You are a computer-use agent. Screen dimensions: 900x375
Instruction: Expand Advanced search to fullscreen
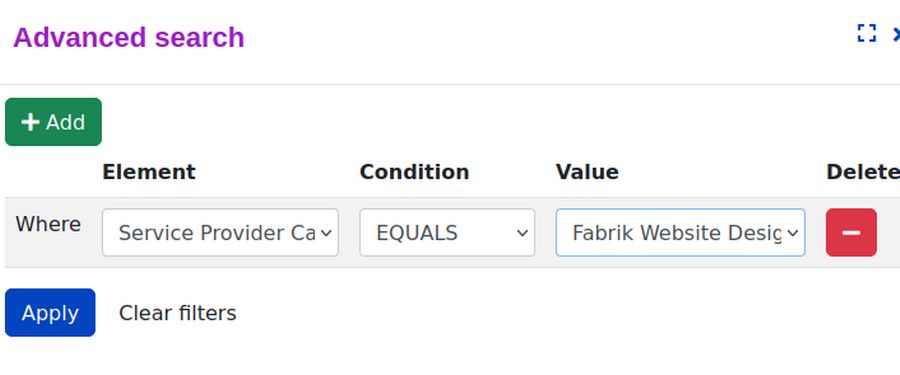pos(867,33)
